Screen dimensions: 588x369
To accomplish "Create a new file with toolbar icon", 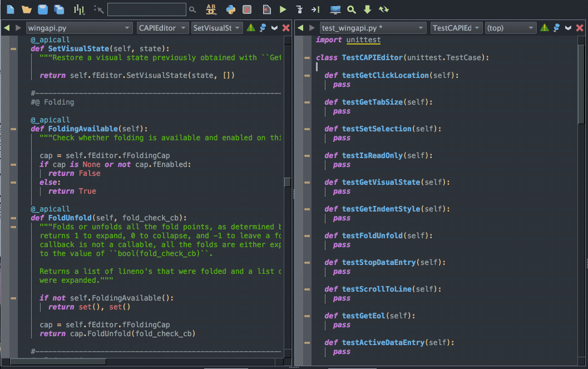I will click(11, 9).
